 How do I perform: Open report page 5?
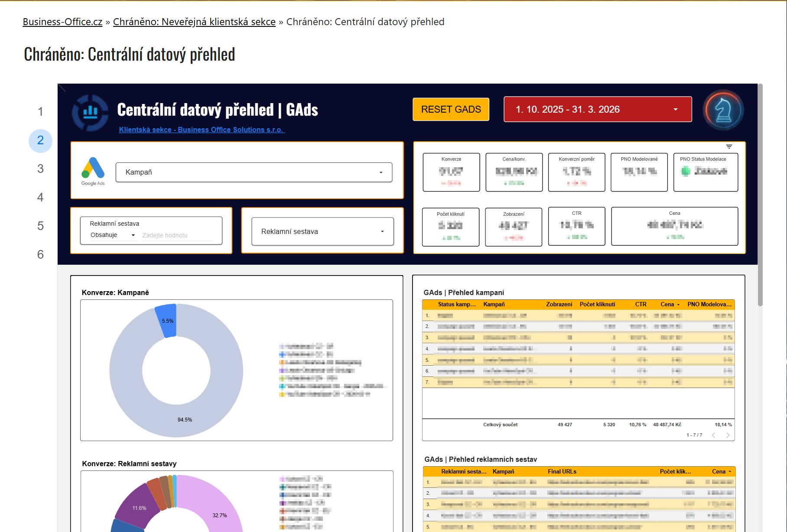[x=40, y=226]
